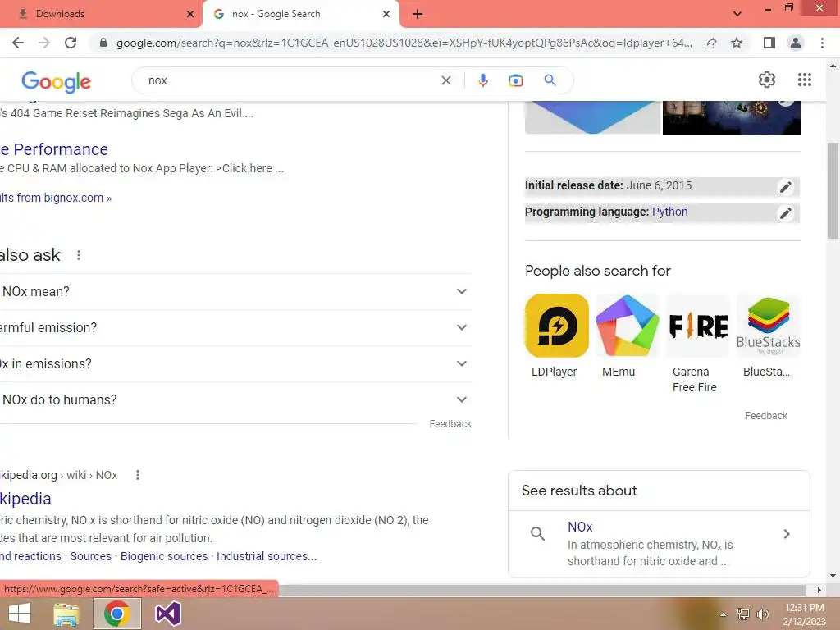Submit search with magnifier icon
840x630 pixels.
click(x=550, y=80)
